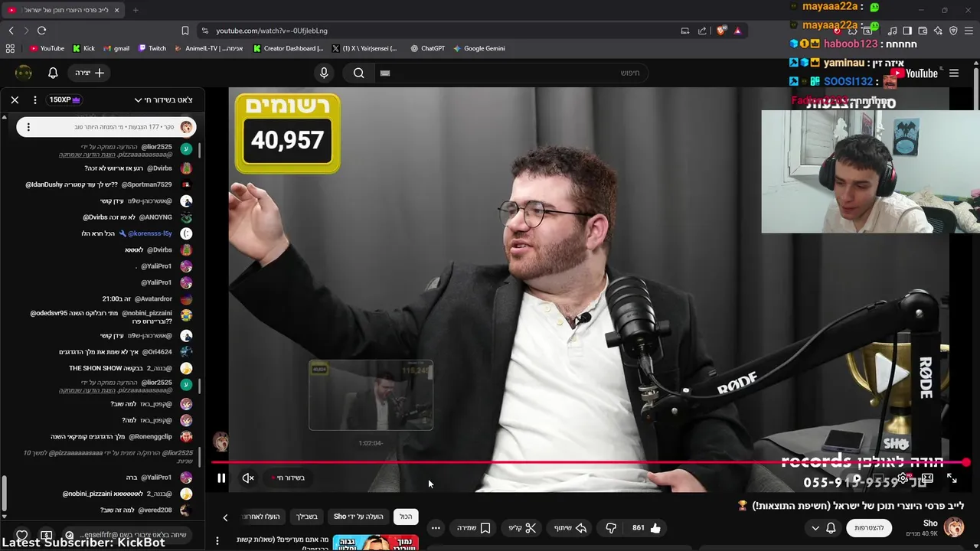Share the video via שיתוף button
Viewport: 980px width, 551px height.
(570, 528)
